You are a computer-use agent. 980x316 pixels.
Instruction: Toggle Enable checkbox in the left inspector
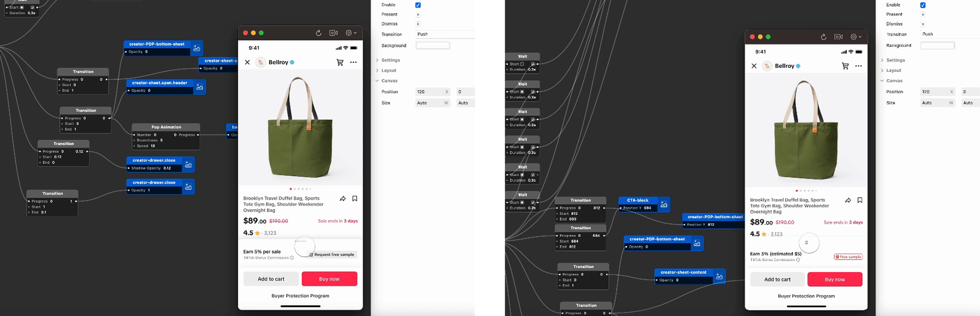(x=418, y=5)
